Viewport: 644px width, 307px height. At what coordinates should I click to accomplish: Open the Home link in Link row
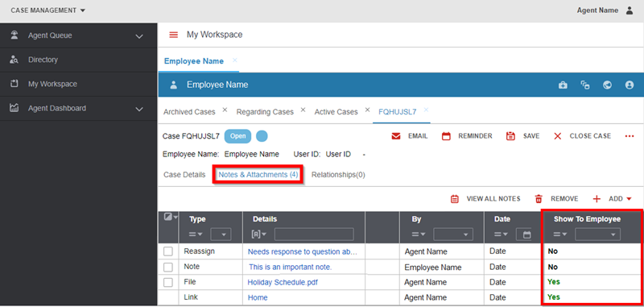click(258, 297)
